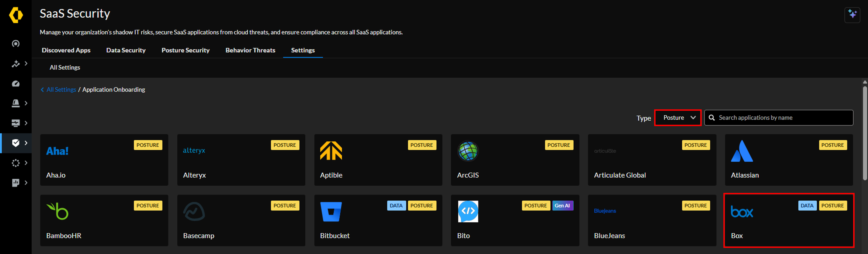
Task: Click the ArcGIS card name text
Action: click(x=468, y=175)
